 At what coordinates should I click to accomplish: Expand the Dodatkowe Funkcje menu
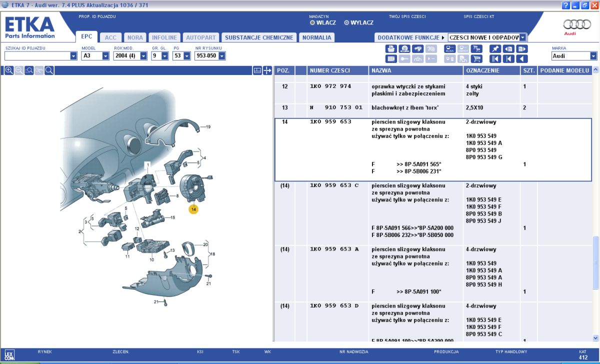pyautogui.click(x=411, y=37)
